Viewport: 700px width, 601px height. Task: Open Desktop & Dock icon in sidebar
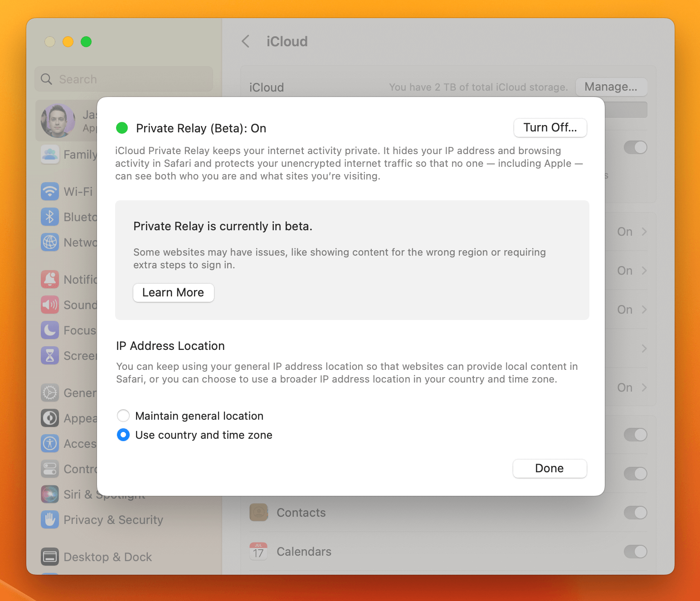tap(50, 557)
